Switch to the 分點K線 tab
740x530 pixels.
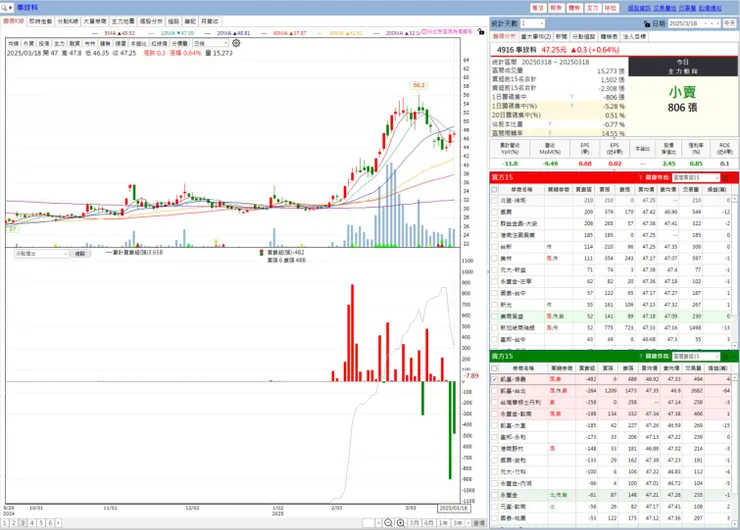pos(68,21)
